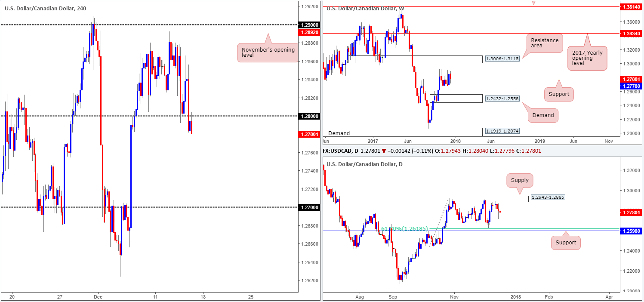This screenshot has width=644, height=302.
Task: Select the Support callout on daily chart
Action: (x=566, y=243)
